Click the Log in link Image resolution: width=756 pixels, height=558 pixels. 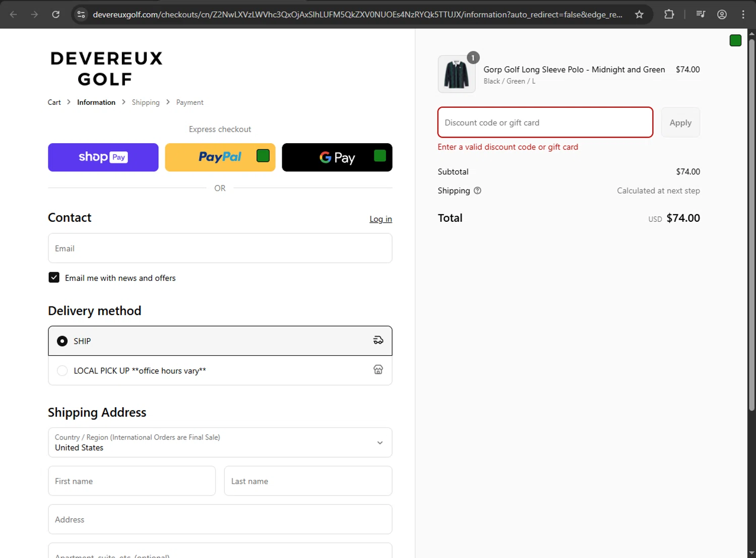381,219
